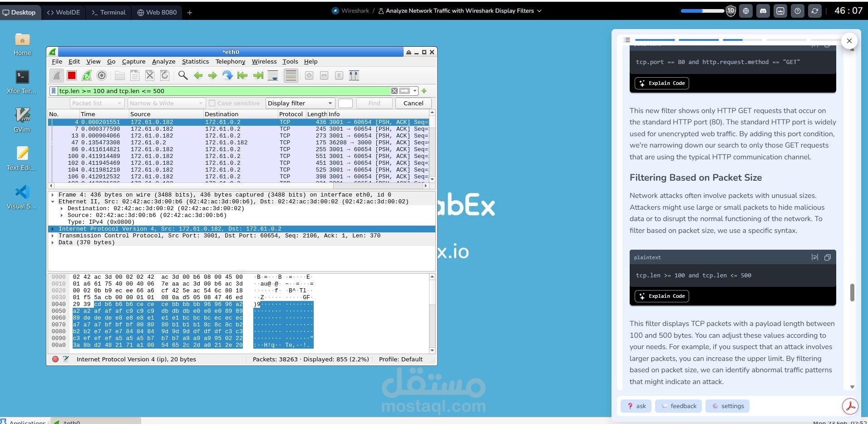Open Go to specified packet
The height and width of the screenshot is (424, 868).
(227, 75)
